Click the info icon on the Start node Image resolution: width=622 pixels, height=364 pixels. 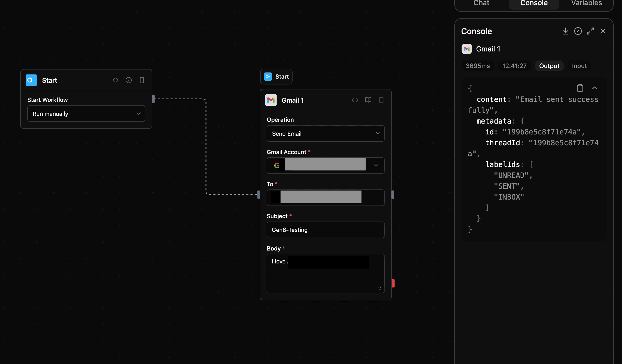coord(129,80)
